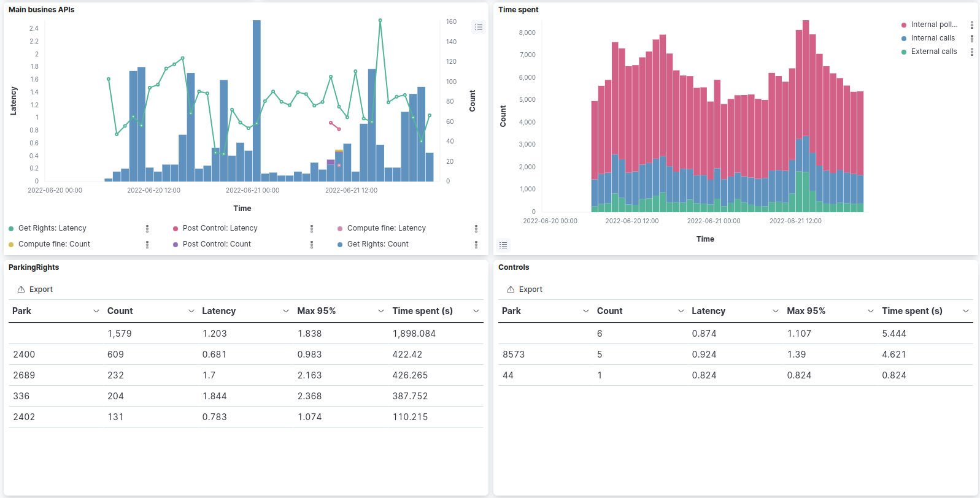Expand Time spent (s) menu in Controls table
980x498 pixels.
click(966, 311)
